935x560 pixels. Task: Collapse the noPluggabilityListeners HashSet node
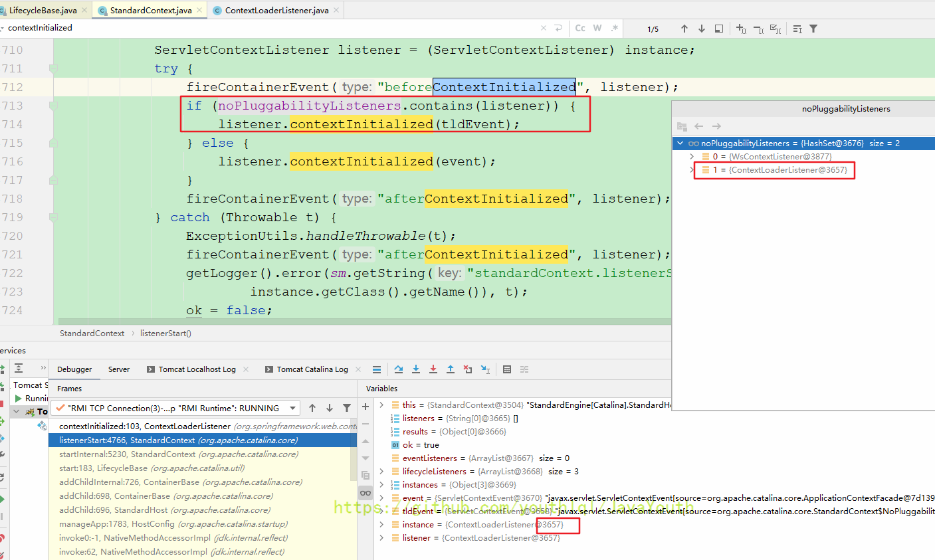click(680, 143)
